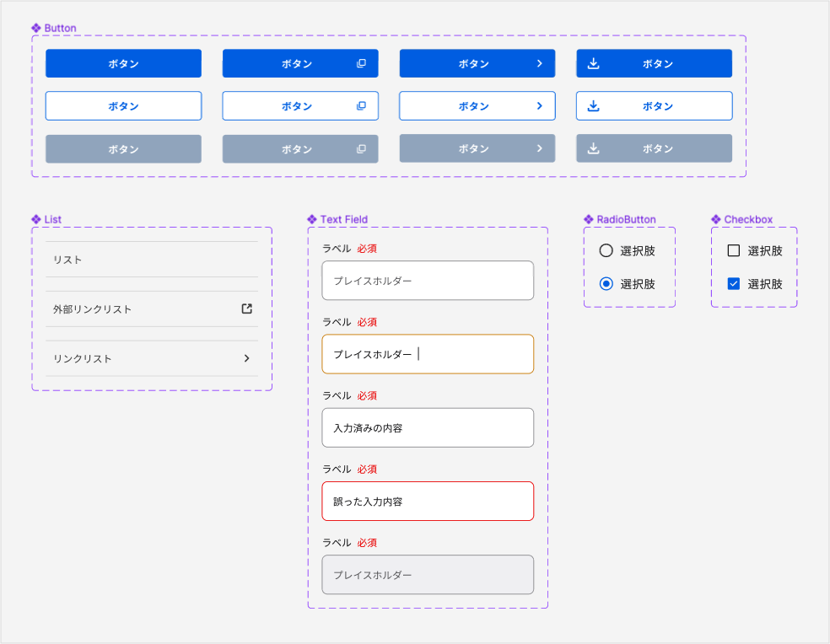
Task: Click the selected 選択肢 radio button
Action: coord(606,284)
